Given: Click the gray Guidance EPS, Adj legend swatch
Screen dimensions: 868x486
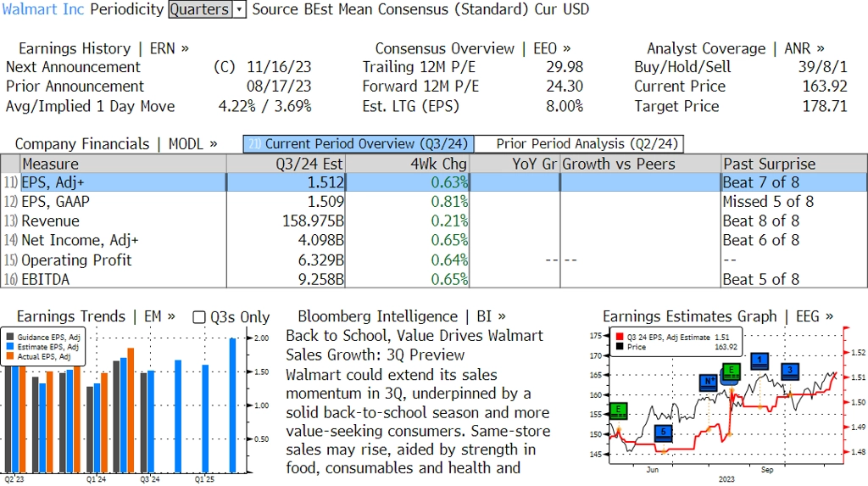Looking at the screenshot, I should pos(10,337).
